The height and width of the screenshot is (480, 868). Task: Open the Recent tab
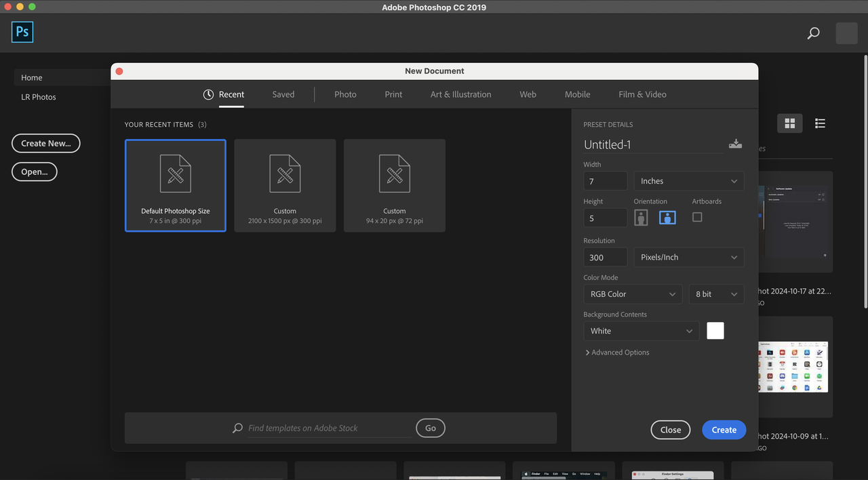click(231, 94)
